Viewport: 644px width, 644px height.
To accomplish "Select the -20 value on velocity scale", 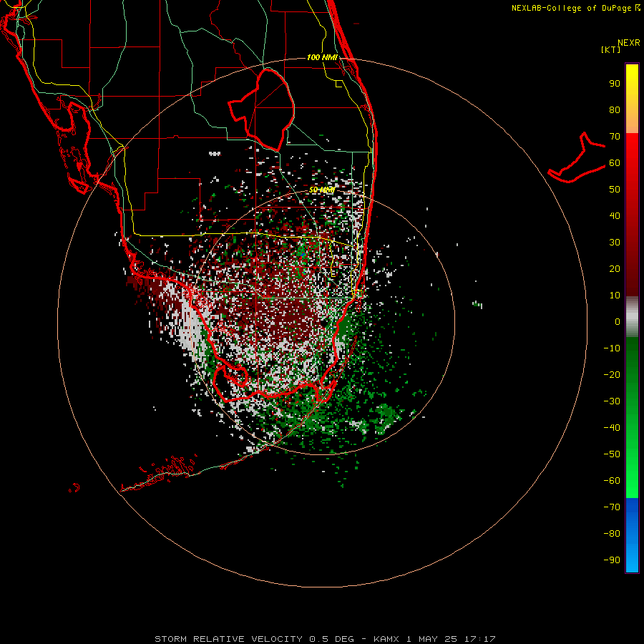I will pyautogui.click(x=612, y=374).
